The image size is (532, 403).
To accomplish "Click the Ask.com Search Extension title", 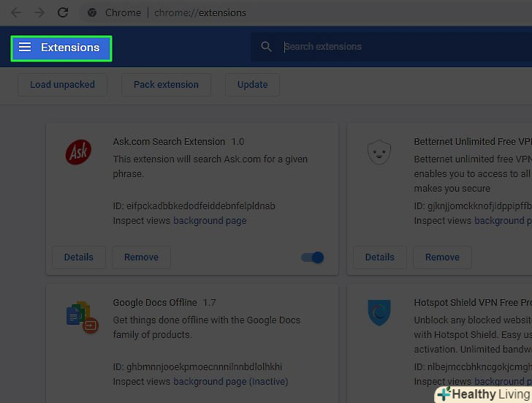I will [169, 142].
